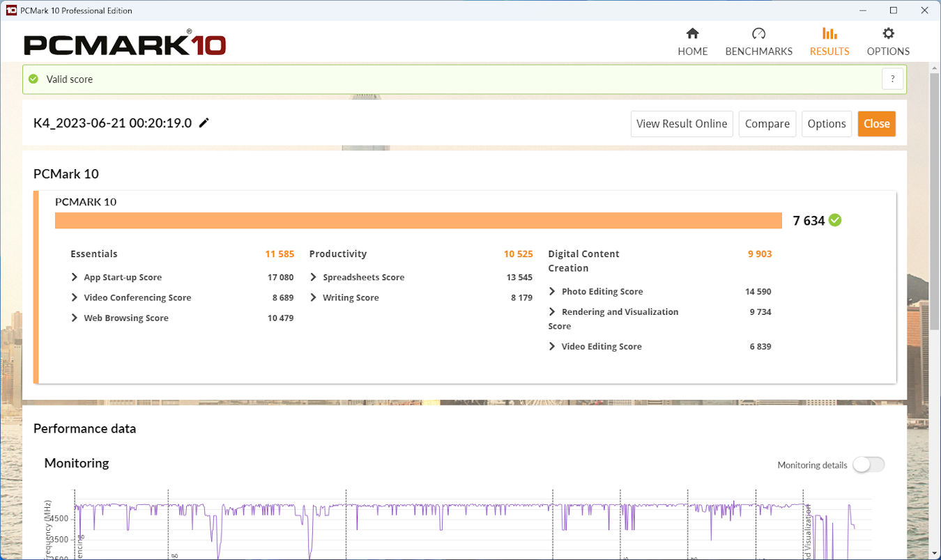941x560 pixels.
Task: Open the help question mark button
Action: pyautogui.click(x=892, y=79)
